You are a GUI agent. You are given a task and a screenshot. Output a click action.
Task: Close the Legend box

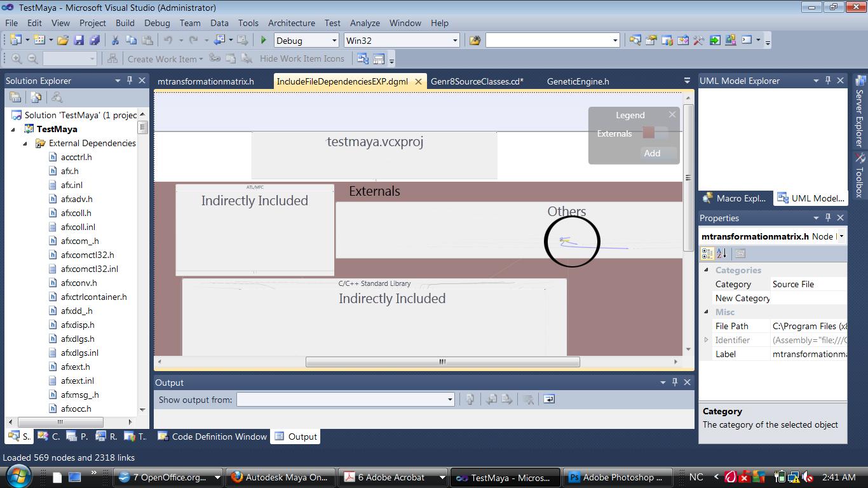(672, 114)
